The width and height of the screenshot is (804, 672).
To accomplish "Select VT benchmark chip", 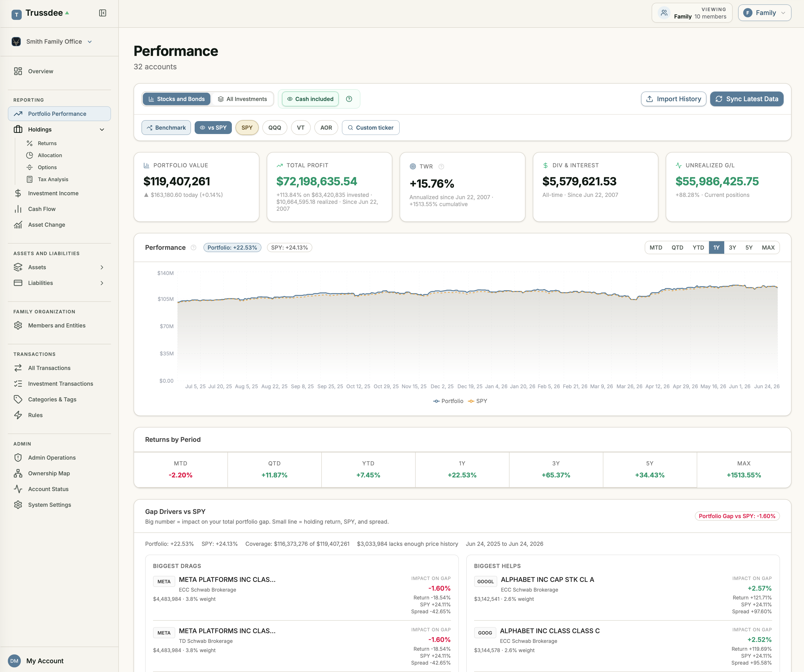I will click(x=301, y=127).
